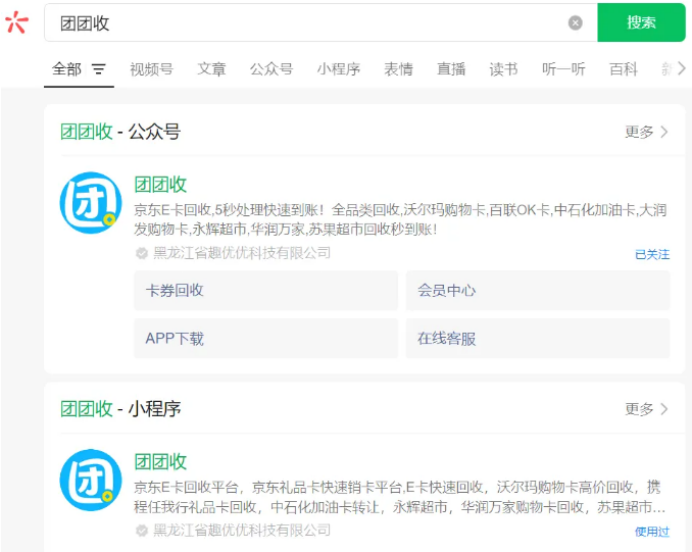Open the 团团收 official account avatar

point(90,203)
